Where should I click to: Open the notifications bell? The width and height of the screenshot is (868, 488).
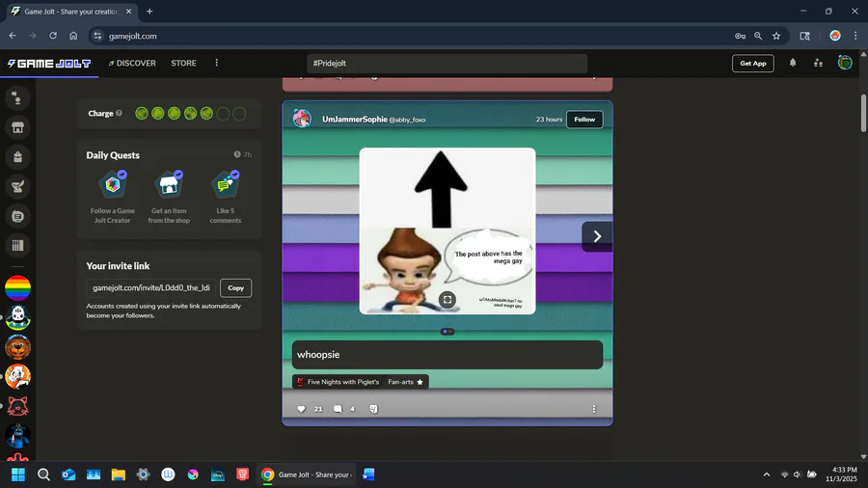click(x=793, y=63)
